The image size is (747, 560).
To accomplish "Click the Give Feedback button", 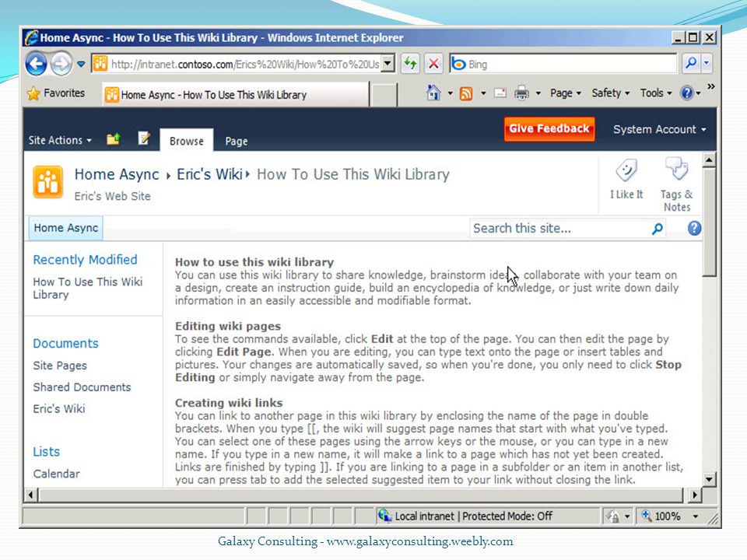I will click(549, 128).
